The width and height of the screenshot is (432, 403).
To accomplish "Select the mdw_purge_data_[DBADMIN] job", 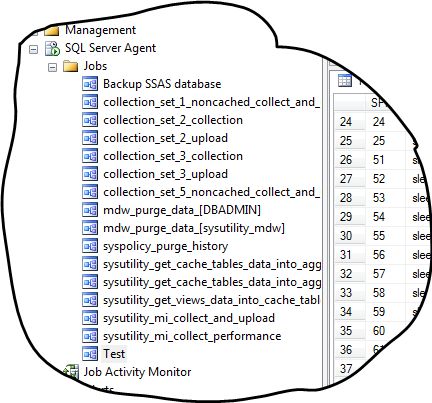I will point(182,210).
